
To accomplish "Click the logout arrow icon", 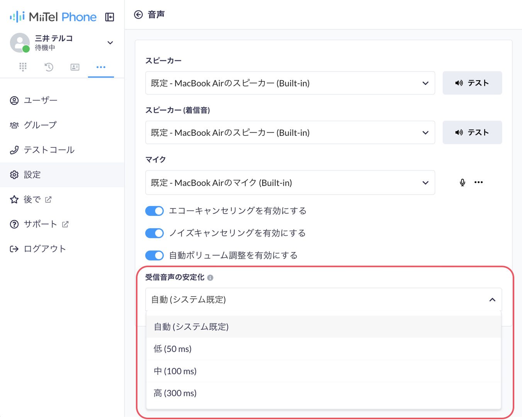I will (x=14, y=249).
